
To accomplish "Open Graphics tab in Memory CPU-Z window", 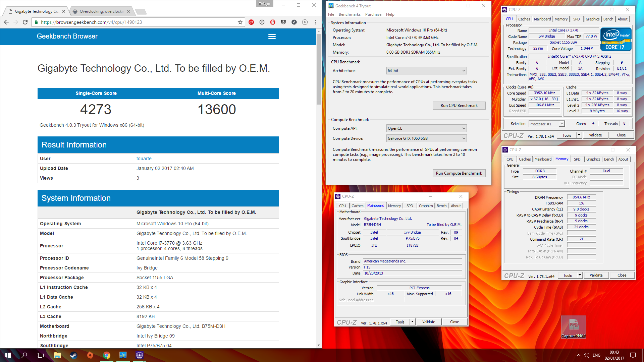I will point(593,159).
